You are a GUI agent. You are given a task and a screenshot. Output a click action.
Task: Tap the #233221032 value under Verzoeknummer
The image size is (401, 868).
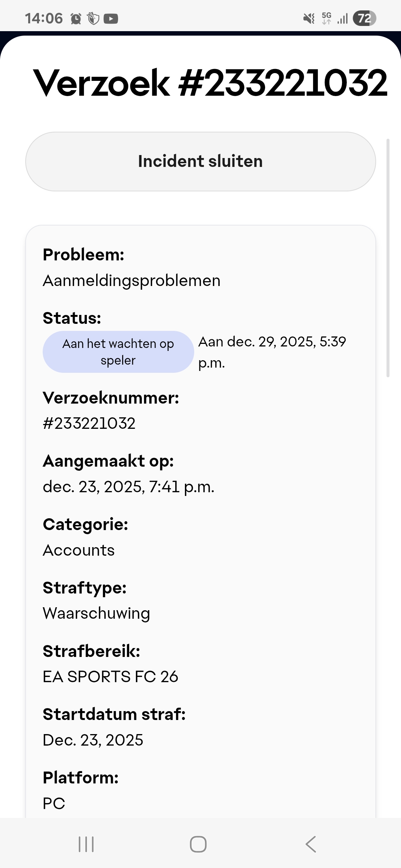(89, 423)
